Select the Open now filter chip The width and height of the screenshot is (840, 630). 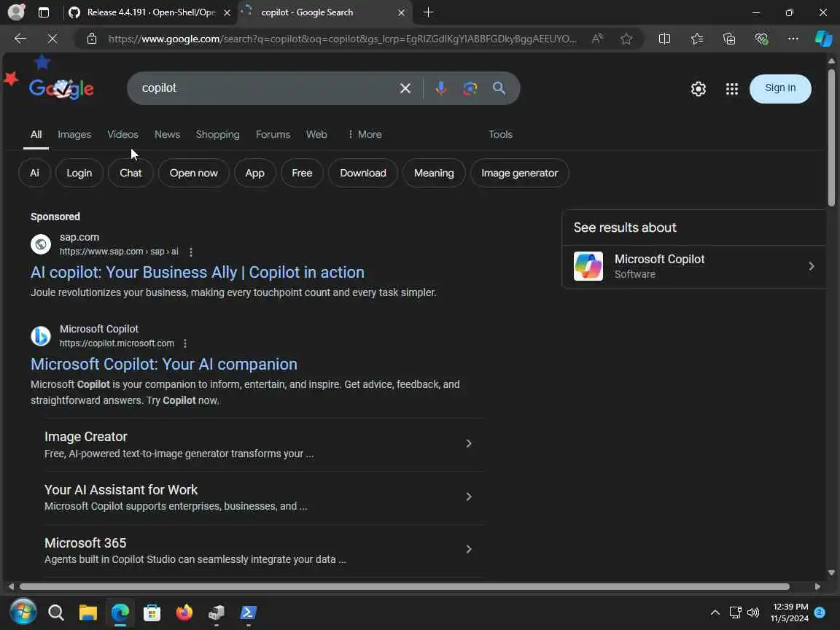point(194,173)
